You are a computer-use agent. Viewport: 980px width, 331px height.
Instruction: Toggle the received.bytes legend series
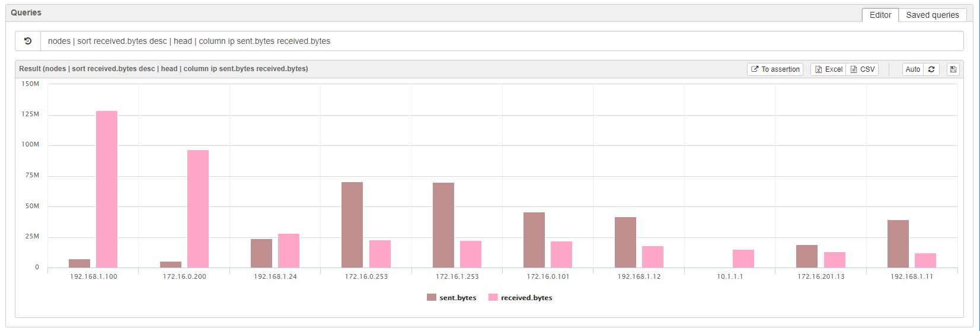click(521, 298)
